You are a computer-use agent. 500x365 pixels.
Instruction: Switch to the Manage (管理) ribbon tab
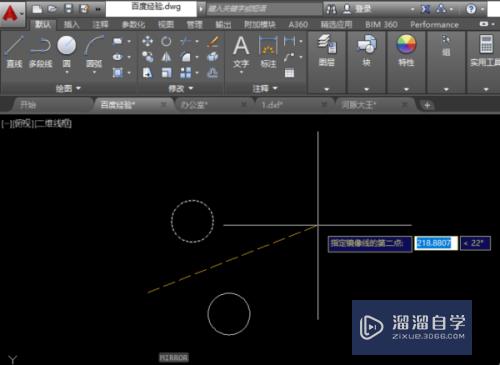point(194,25)
